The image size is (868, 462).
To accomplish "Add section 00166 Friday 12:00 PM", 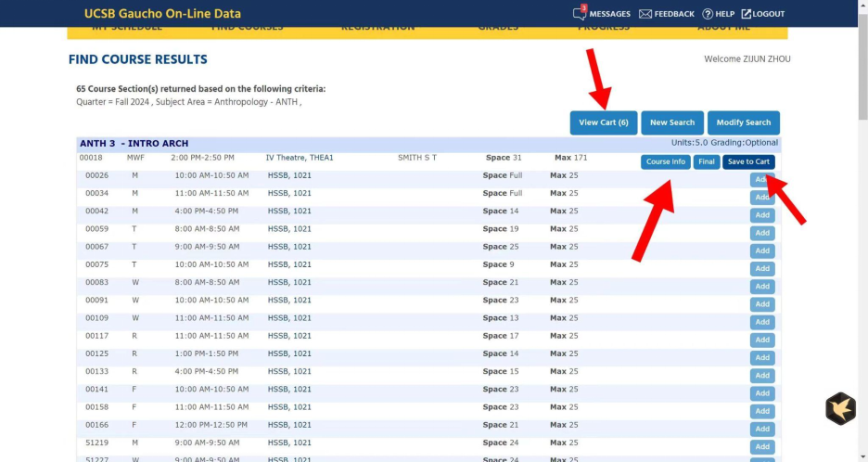I will coord(762,429).
